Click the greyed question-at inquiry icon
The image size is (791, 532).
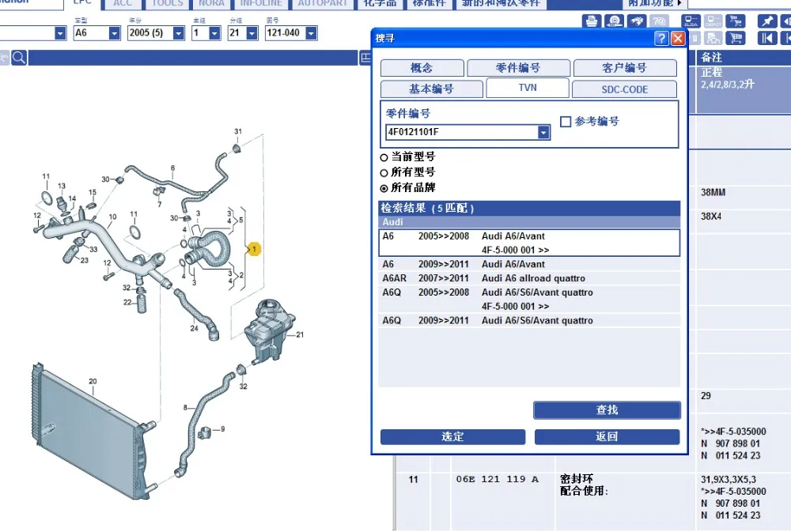point(659,21)
